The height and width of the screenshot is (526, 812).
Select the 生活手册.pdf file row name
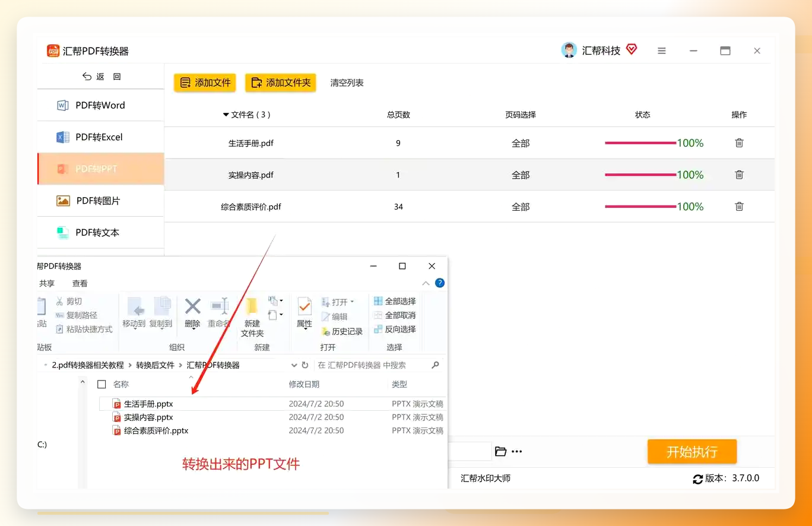(x=251, y=143)
